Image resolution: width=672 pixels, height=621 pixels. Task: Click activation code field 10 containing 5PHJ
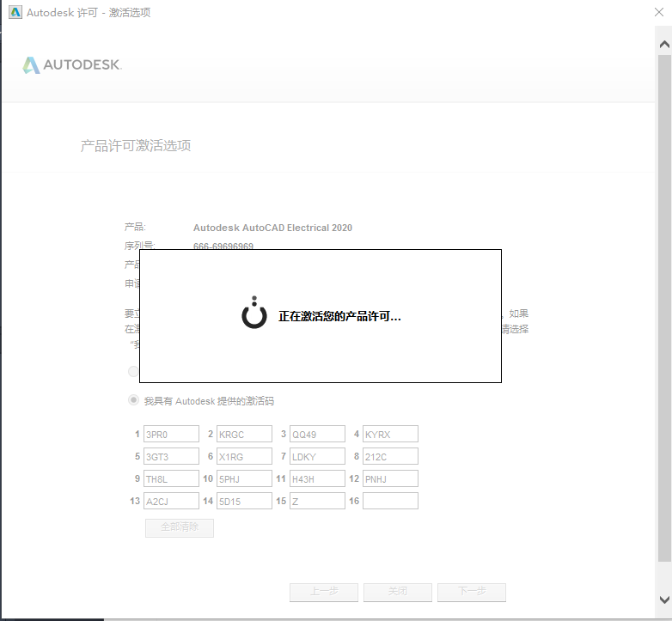(244, 478)
